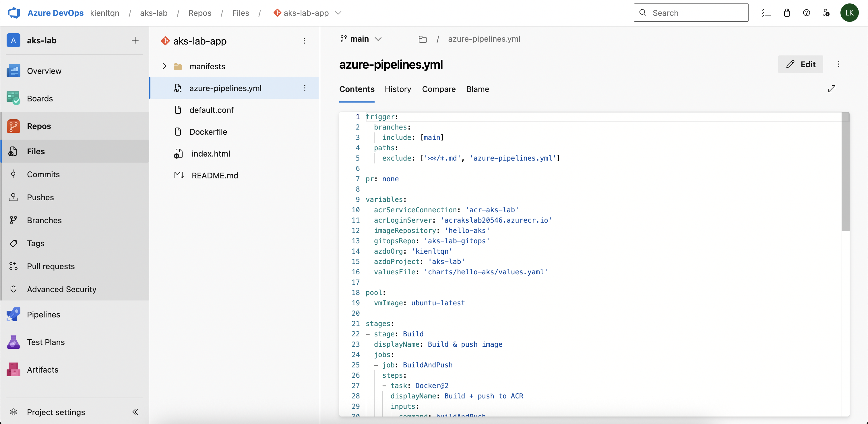The height and width of the screenshot is (424, 868).
Task: Switch to the Compare tab
Action: pyautogui.click(x=439, y=89)
